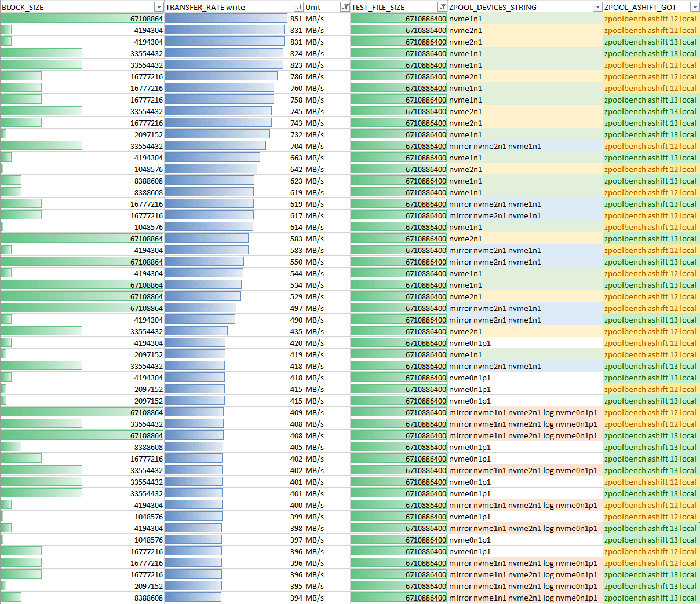The width and height of the screenshot is (700, 604).
Task: Select the 824 transfer rate cell
Action: tap(234, 53)
